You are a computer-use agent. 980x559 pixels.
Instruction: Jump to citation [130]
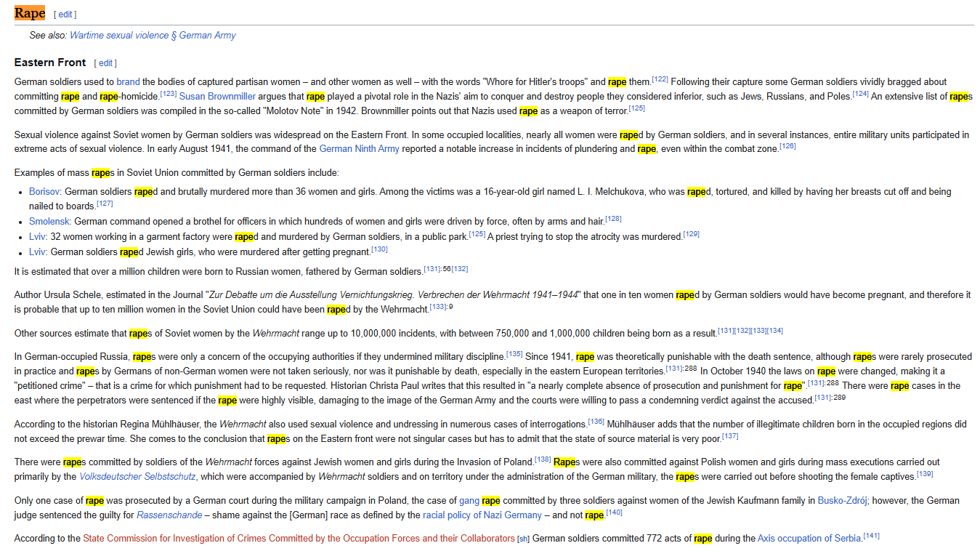click(379, 250)
